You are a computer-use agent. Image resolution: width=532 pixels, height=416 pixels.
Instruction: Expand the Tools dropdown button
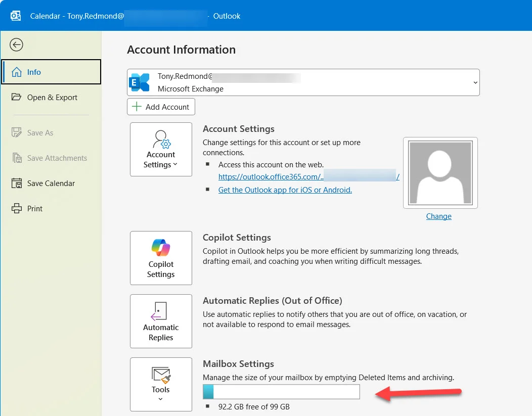tap(161, 384)
